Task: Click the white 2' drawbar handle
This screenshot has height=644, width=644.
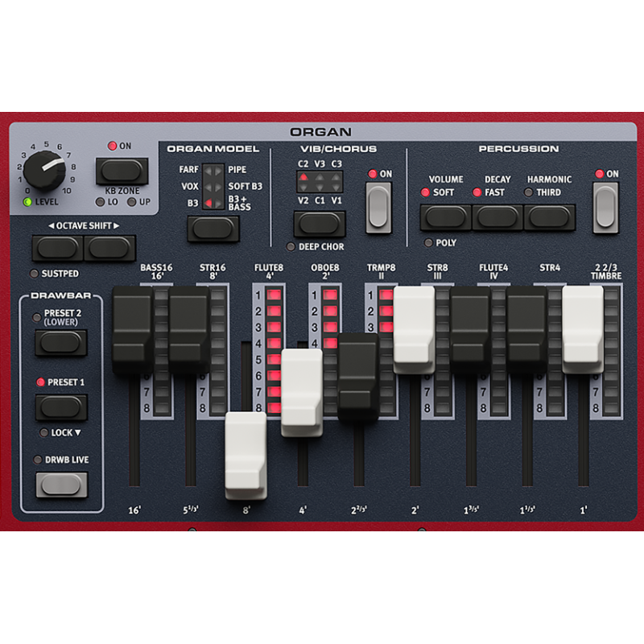Action: coord(414,330)
